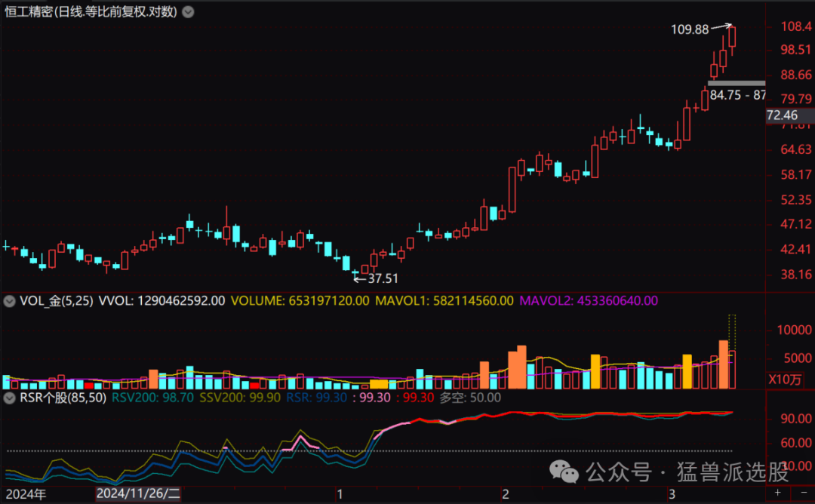Click month marker 1 on time axis
This screenshot has height=504, width=815.
tap(340, 493)
